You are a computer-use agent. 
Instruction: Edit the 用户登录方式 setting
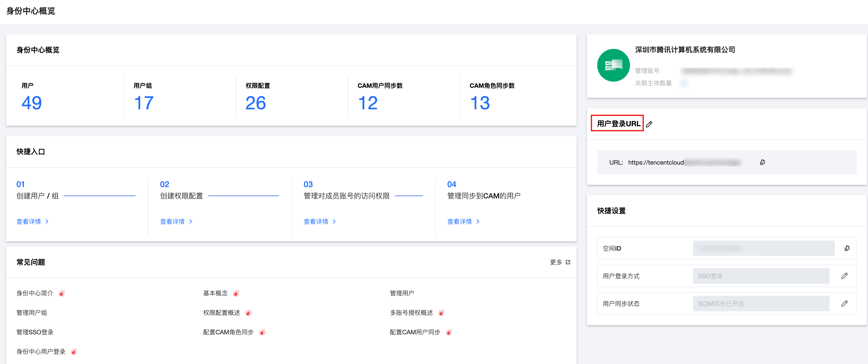tap(844, 276)
